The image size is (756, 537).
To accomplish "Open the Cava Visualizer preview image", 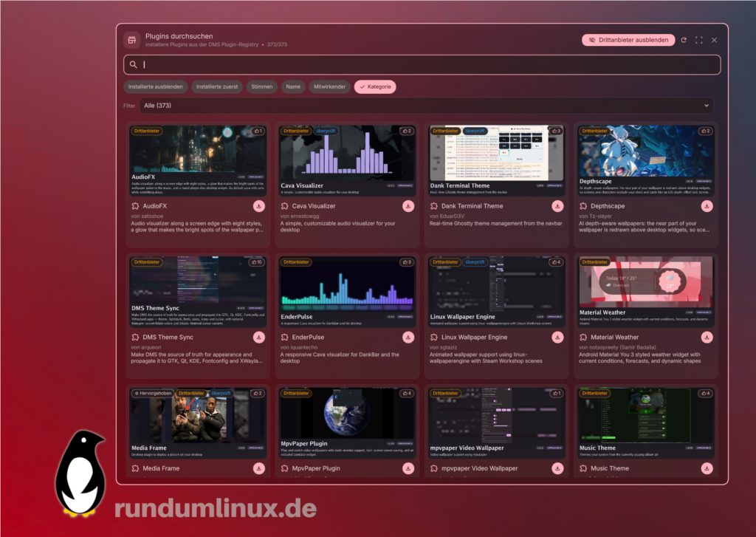I will tap(347, 161).
